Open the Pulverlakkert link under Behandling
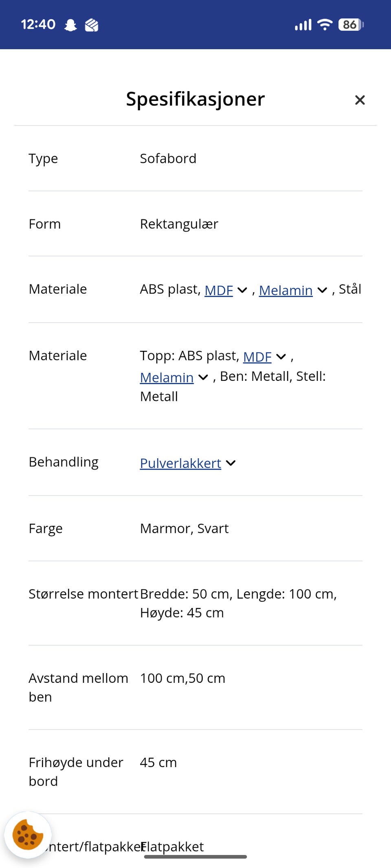Screen dimensions: 391x868 click(180, 463)
